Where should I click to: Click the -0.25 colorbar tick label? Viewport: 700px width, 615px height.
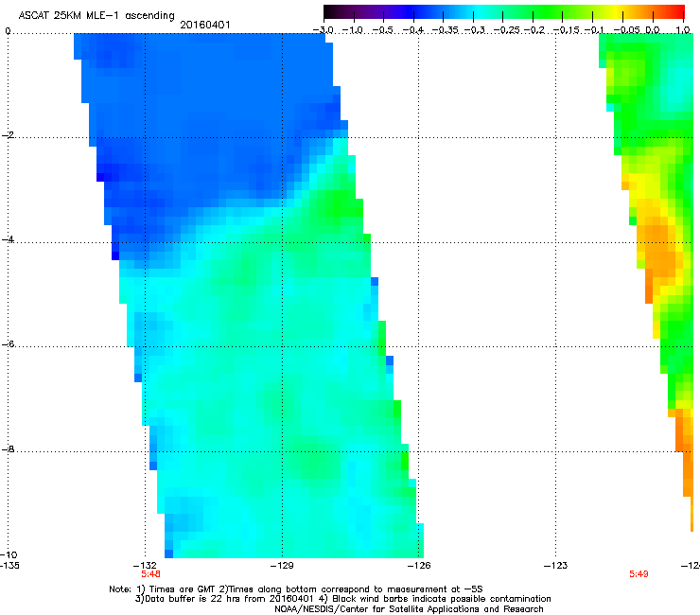[x=507, y=30]
